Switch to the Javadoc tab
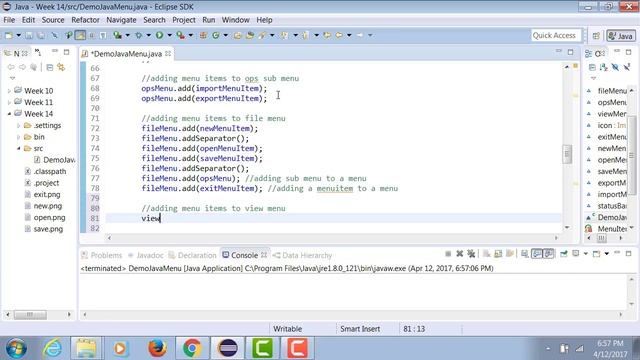This screenshot has width=640, height=360. pos(146,255)
